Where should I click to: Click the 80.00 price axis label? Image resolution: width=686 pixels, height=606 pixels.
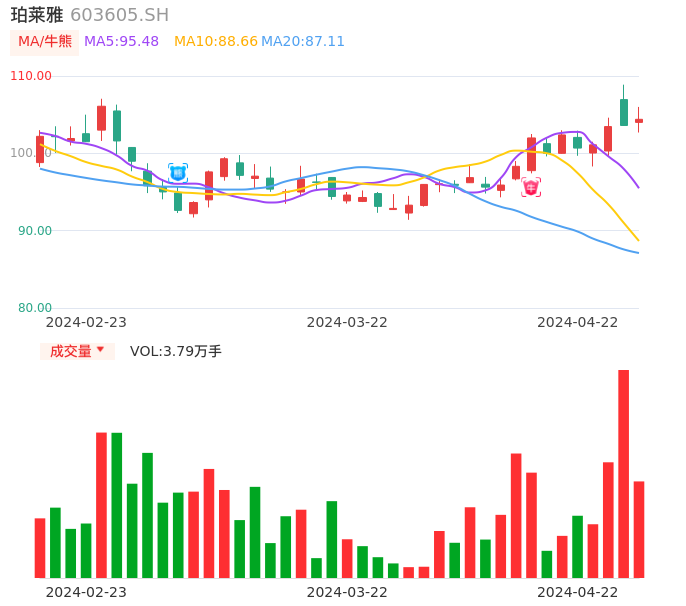(x=35, y=308)
